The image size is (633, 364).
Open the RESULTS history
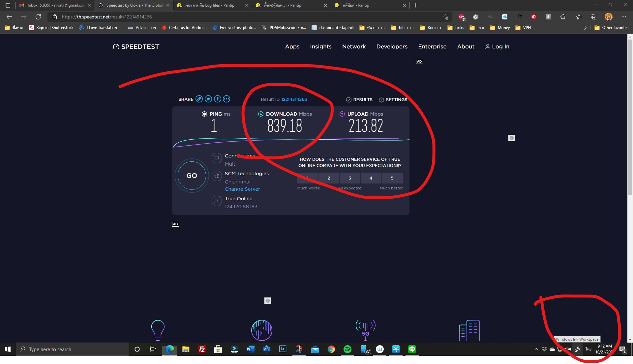click(359, 99)
